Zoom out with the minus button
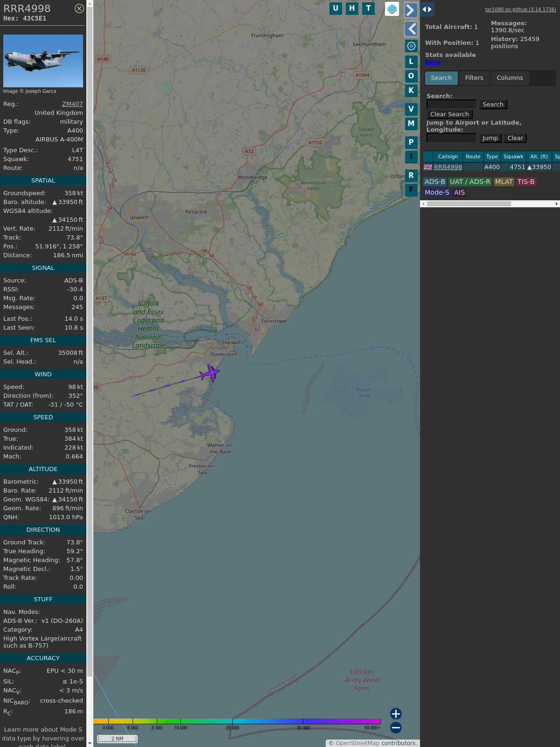560x747 pixels. (396, 727)
